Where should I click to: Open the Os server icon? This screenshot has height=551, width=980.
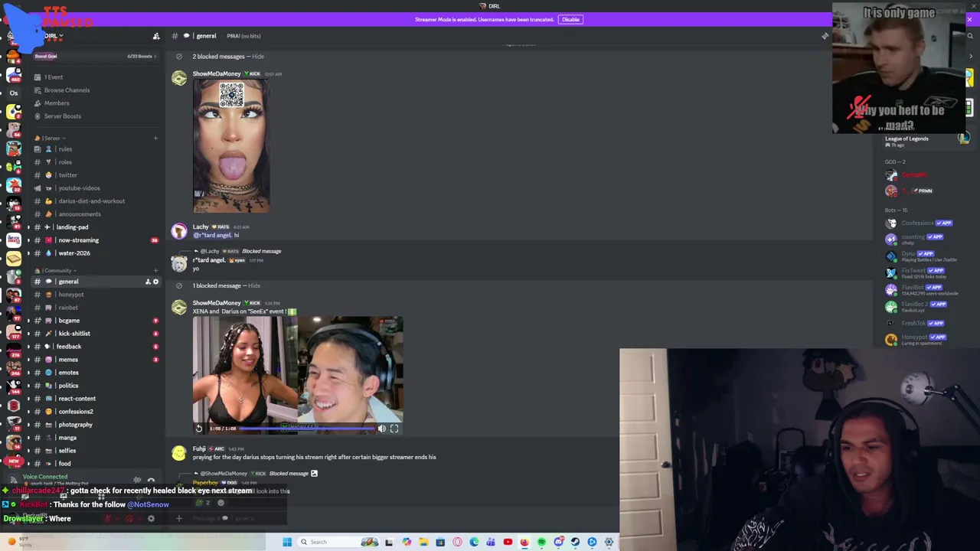coord(13,93)
